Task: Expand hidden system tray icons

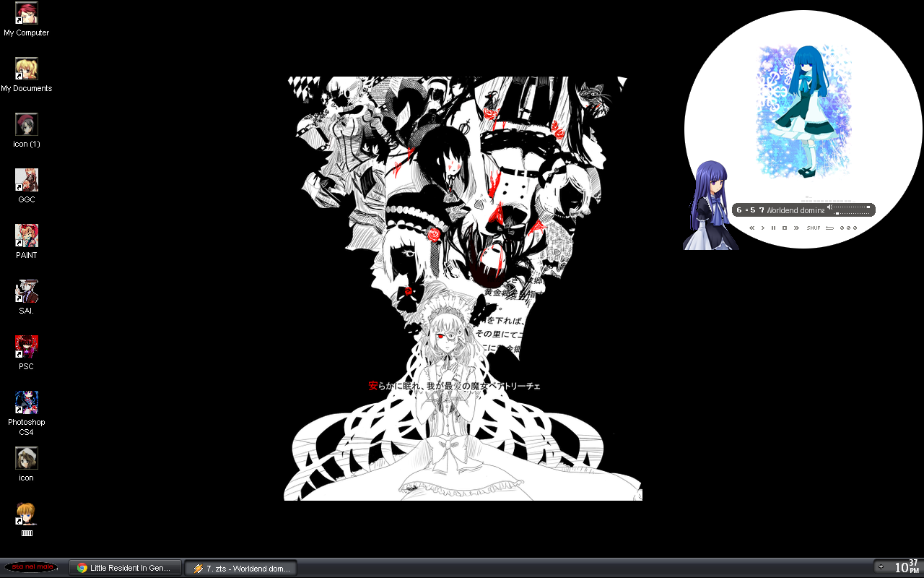Action: pos(881,567)
